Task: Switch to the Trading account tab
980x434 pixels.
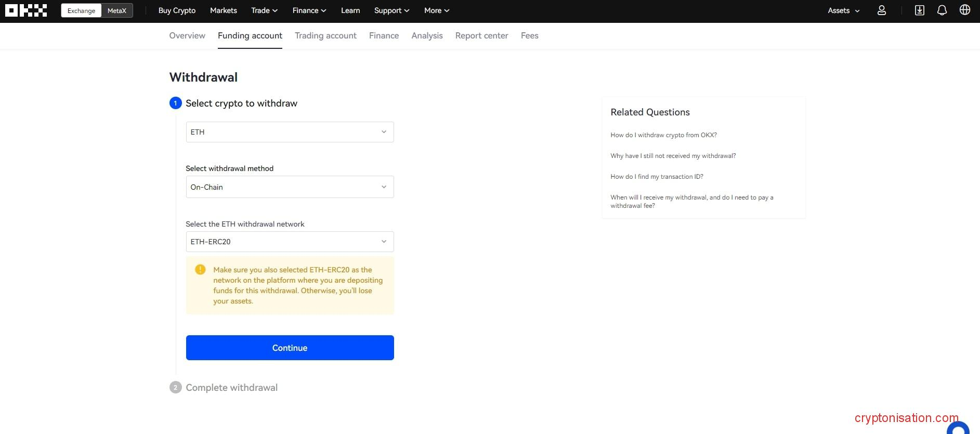Action: point(325,35)
